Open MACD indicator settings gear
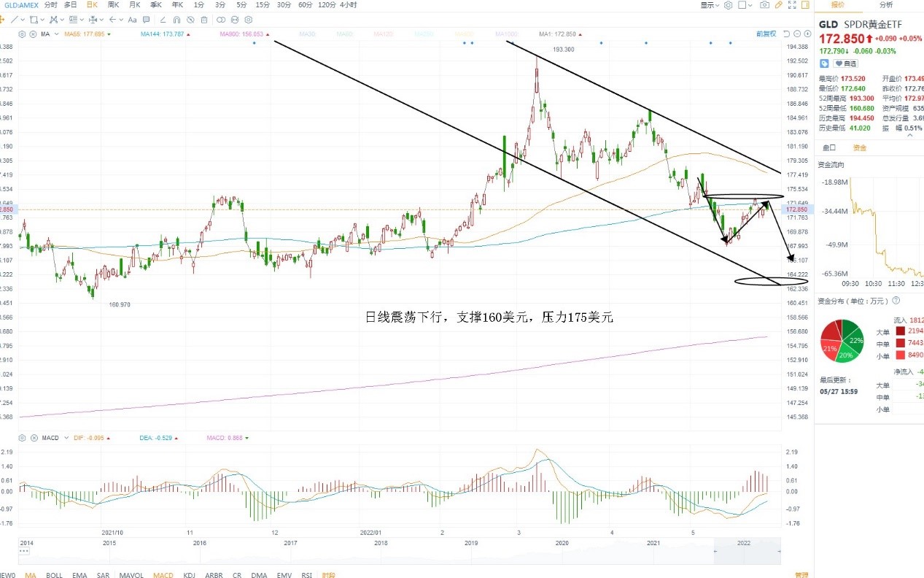924x578 pixels. pyautogui.click(x=22, y=438)
